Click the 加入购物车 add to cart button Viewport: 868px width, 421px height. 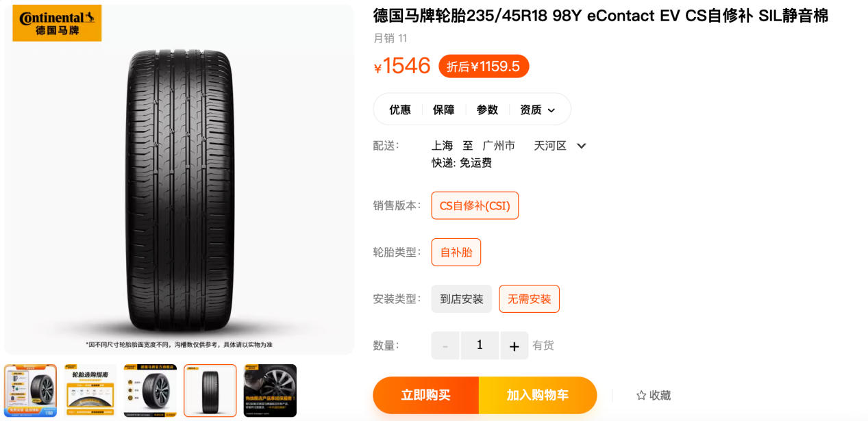pyautogui.click(x=538, y=395)
